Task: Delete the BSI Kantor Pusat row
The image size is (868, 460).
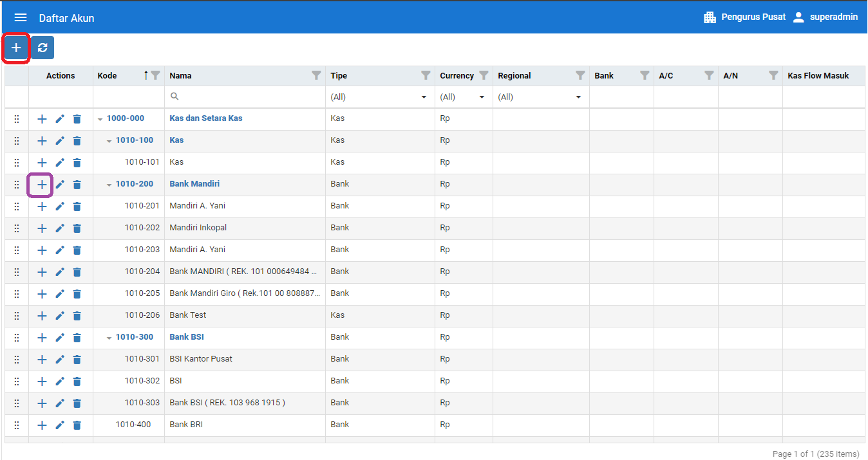Action: pyautogui.click(x=77, y=360)
